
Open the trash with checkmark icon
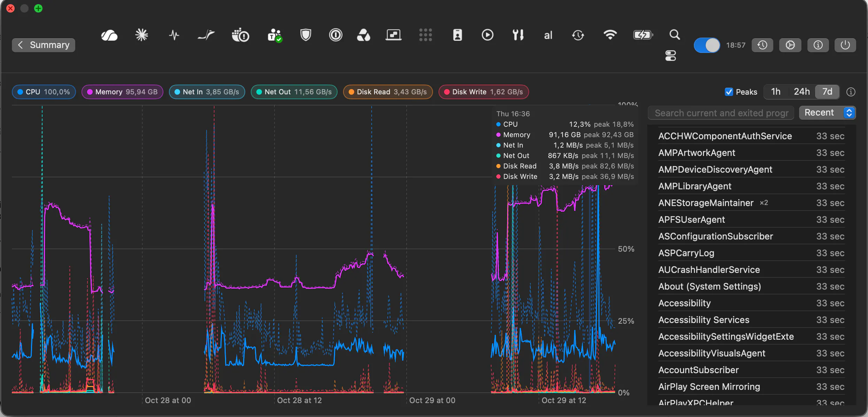275,35
